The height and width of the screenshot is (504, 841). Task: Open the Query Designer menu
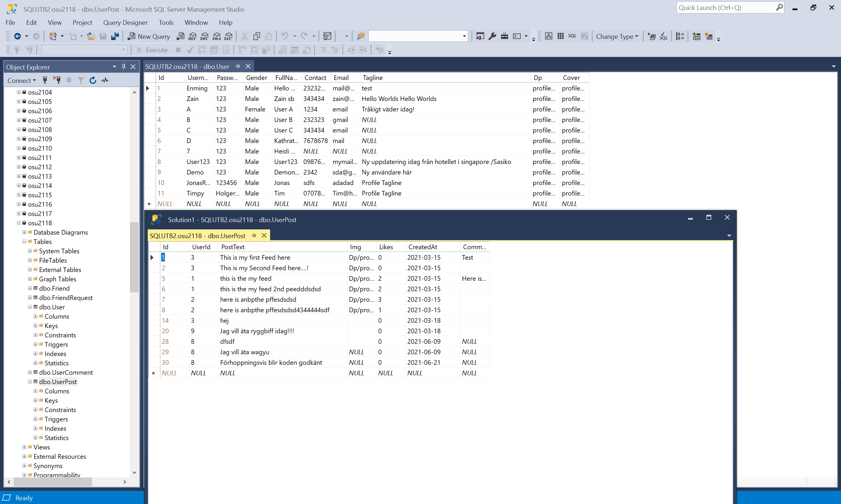(125, 22)
